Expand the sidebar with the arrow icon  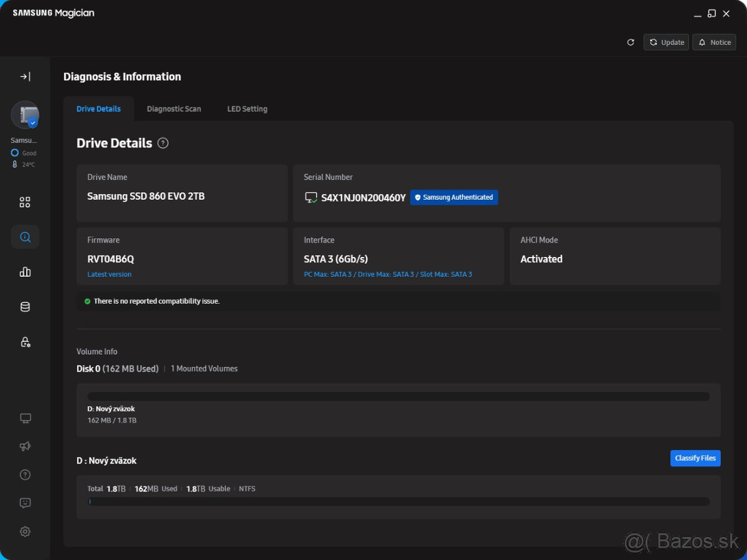(x=25, y=77)
